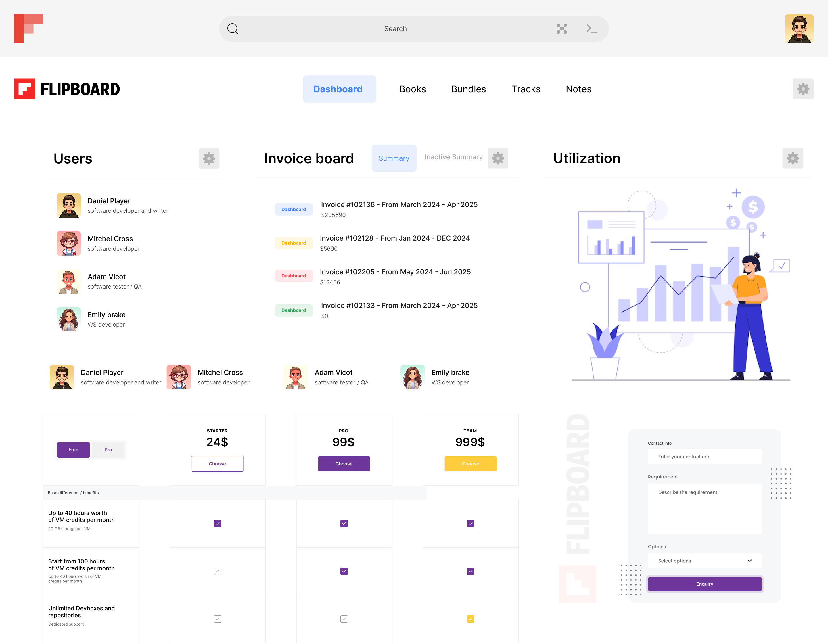
Task: Switch to the Tracks tab
Action: 526,89
